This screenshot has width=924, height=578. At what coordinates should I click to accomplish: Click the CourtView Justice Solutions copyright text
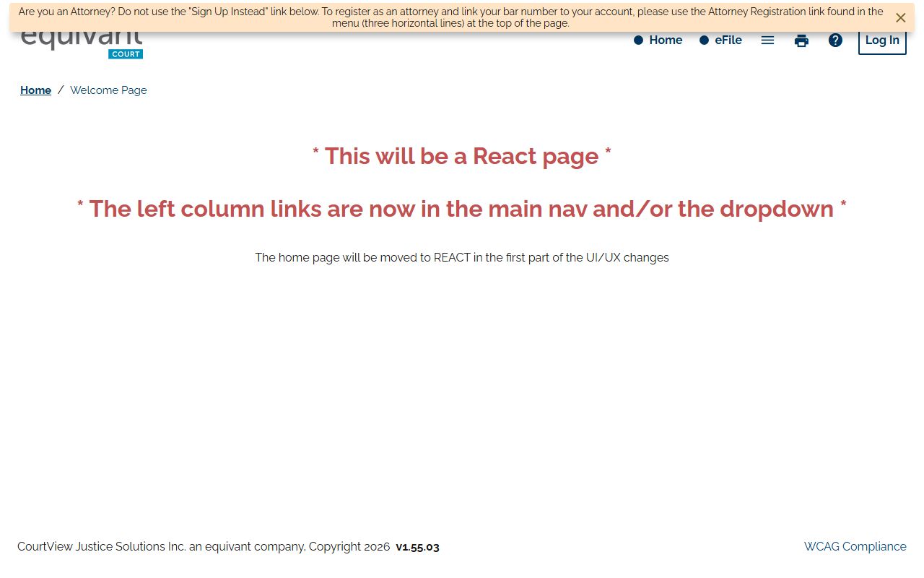coord(204,547)
